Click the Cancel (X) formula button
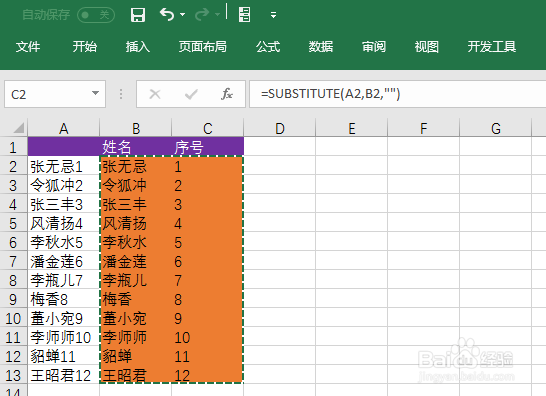Image resolution: width=546 pixels, height=396 pixels. click(x=155, y=94)
